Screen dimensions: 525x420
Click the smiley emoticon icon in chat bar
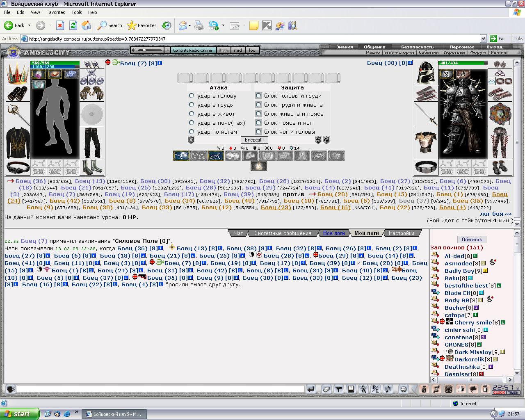coord(403,389)
